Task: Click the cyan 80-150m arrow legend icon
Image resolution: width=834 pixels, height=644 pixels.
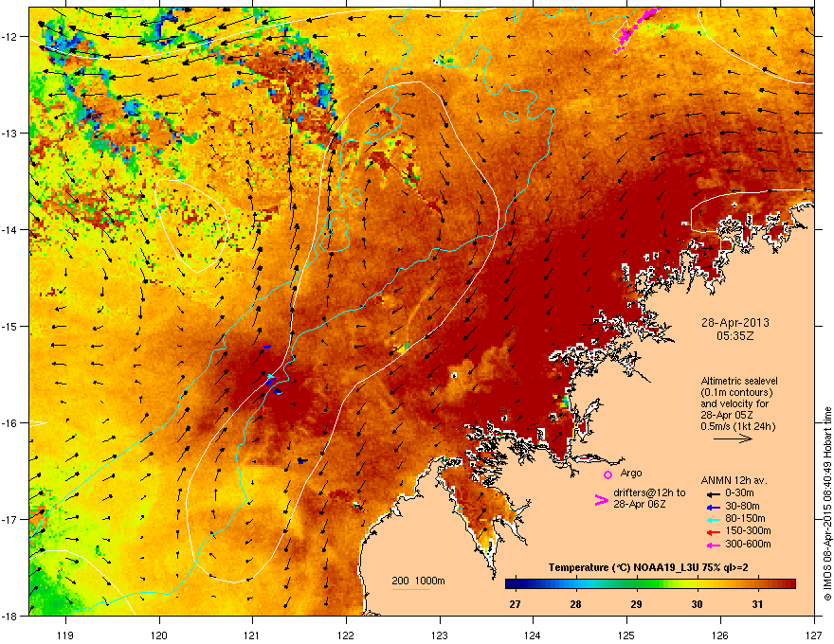Action: (713, 519)
